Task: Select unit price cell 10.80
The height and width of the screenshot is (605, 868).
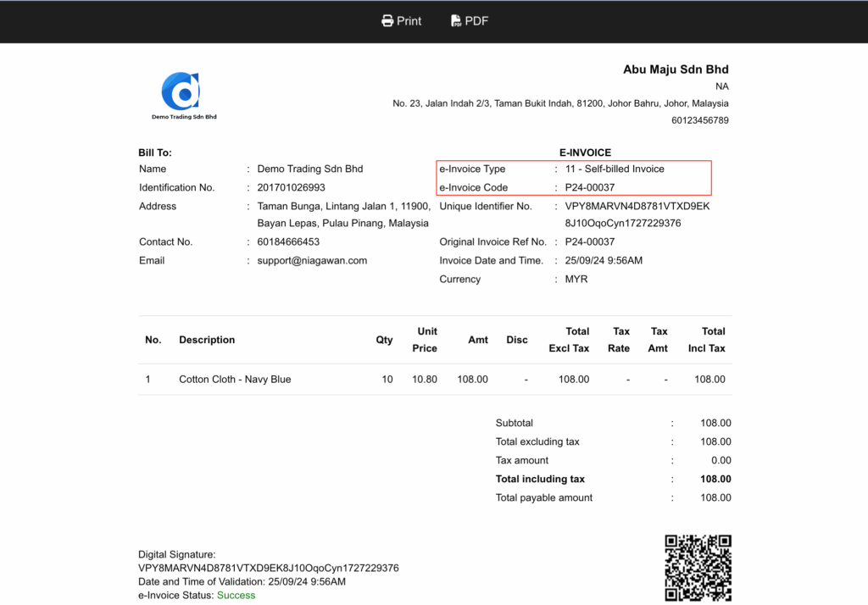Action: click(x=425, y=379)
